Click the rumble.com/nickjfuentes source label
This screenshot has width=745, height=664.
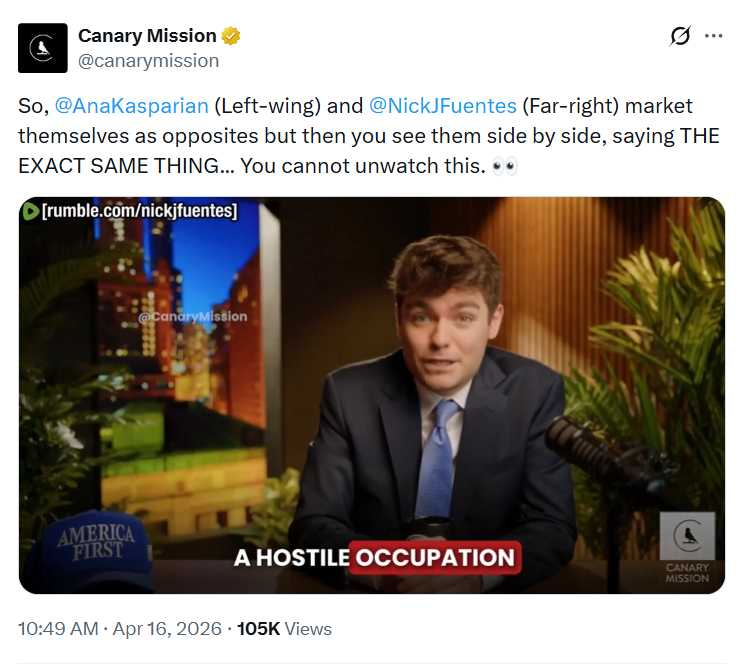point(140,210)
